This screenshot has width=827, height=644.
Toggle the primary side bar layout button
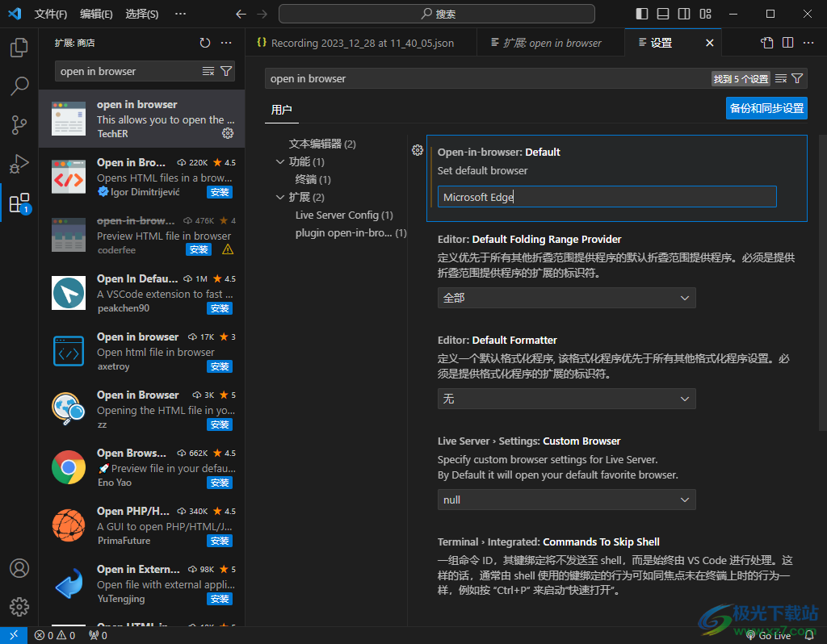click(642, 14)
